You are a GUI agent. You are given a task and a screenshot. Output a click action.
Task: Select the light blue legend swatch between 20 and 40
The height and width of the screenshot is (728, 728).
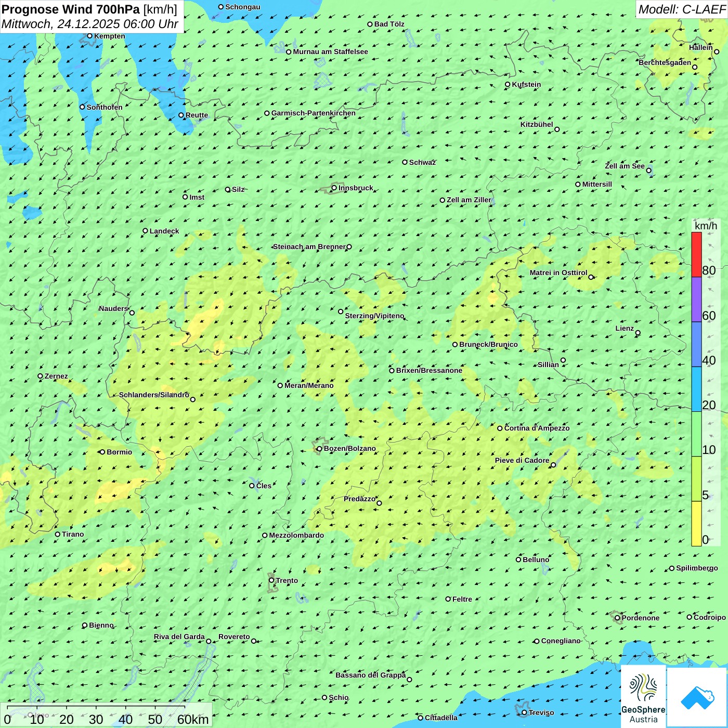[696, 389]
